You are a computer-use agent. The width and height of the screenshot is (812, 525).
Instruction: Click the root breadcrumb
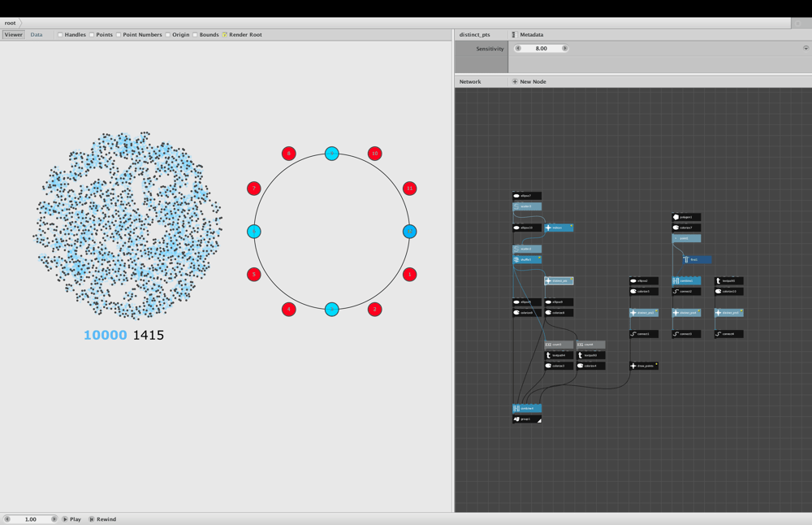click(11, 23)
